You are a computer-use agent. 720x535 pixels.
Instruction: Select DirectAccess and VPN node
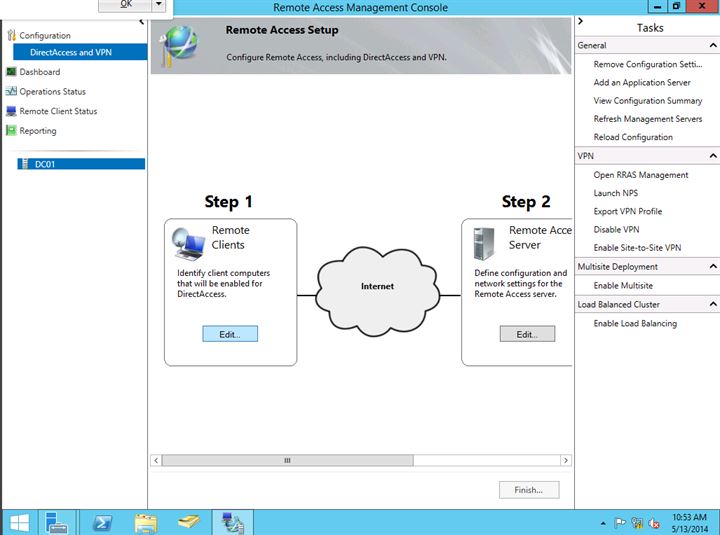click(80, 52)
